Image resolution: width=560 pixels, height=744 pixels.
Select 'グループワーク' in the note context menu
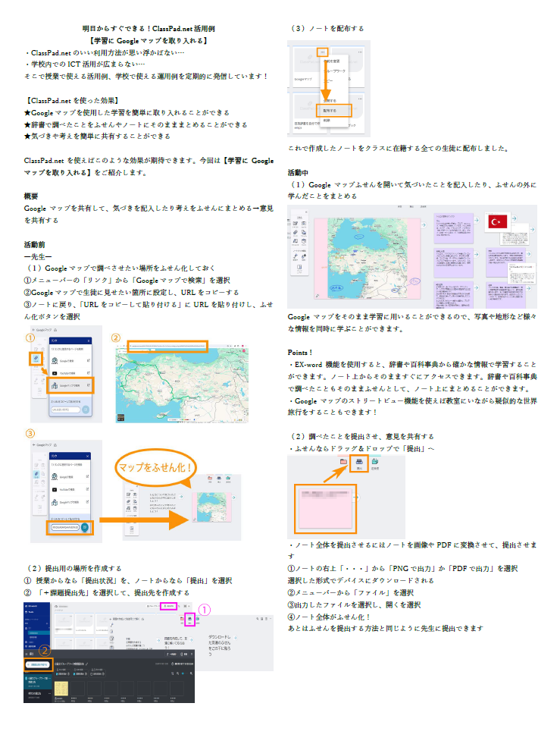(x=334, y=71)
